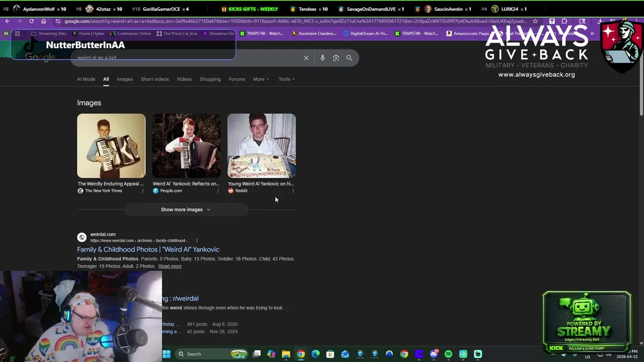Screen dimensions: 644x362
Task: Open Family & Childhood Photos Weird Al link
Action: (x=148, y=249)
